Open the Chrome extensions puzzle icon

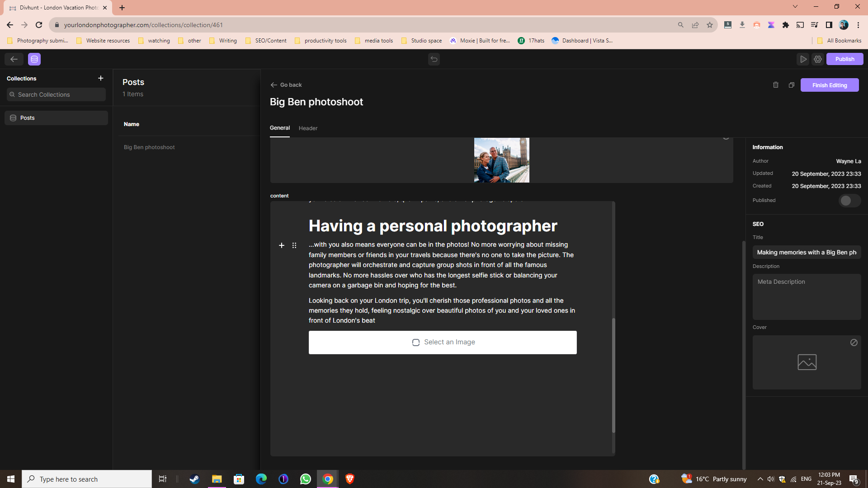[786, 25]
